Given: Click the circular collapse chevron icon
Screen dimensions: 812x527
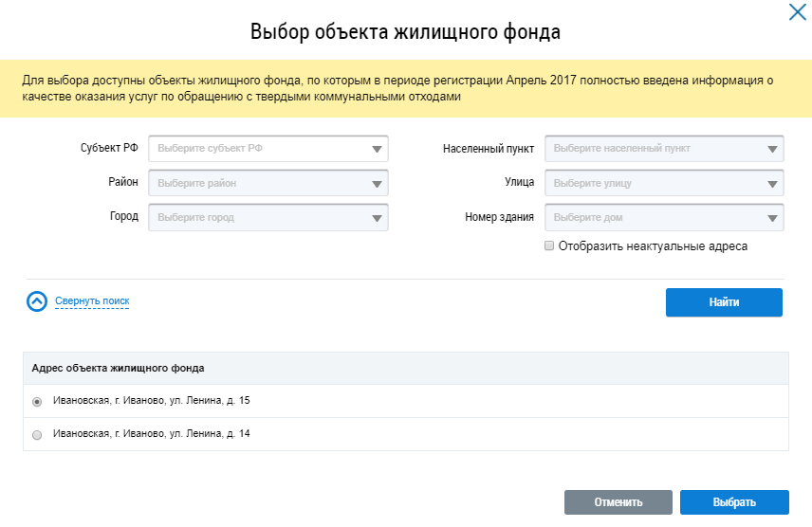Looking at the screenshot, I should pos(37,301).
